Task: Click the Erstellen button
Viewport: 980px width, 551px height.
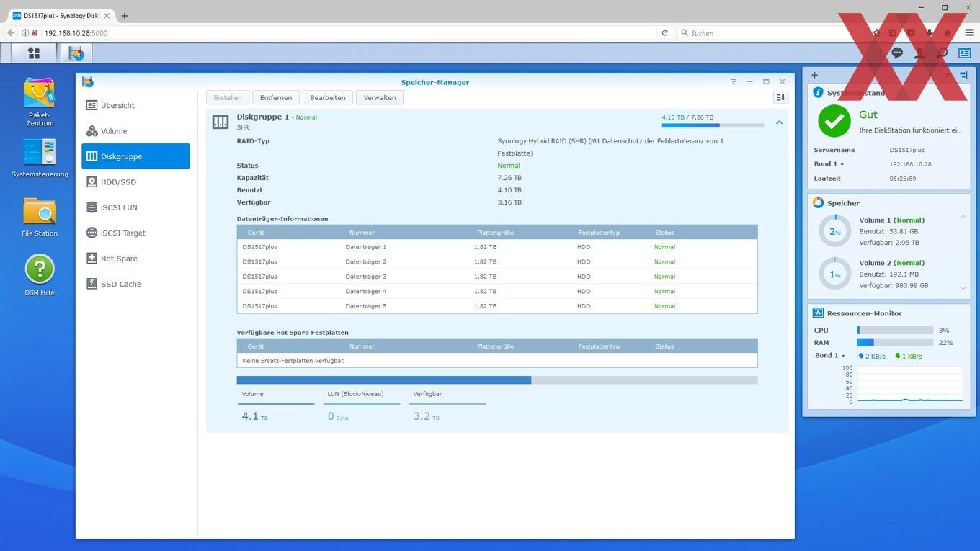Action: tap(228, 97)
